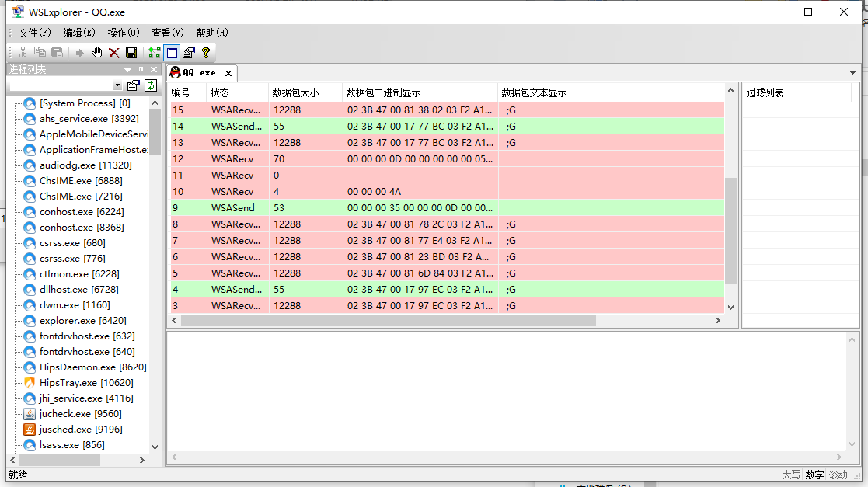This screenshot has height=487, width=868.
Task: Pin the process list panel
Action: [141, 70]
